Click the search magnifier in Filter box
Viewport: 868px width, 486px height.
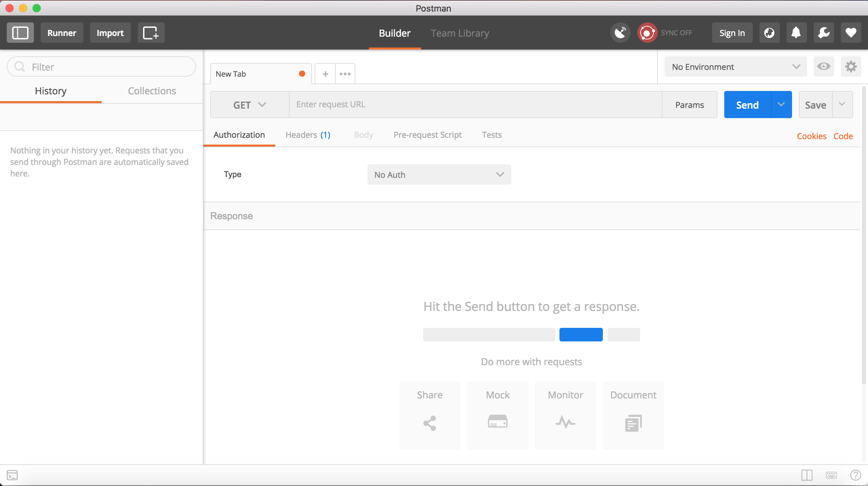(20, 67)
